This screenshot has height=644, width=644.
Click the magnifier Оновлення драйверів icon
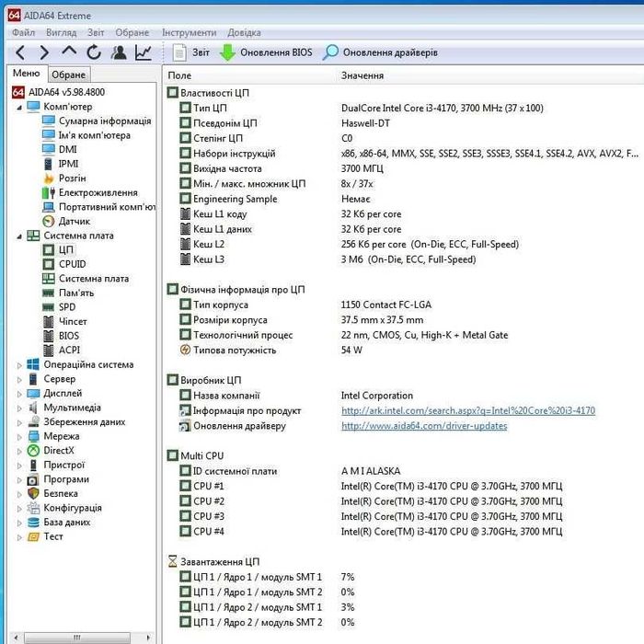tap(330, 52)
